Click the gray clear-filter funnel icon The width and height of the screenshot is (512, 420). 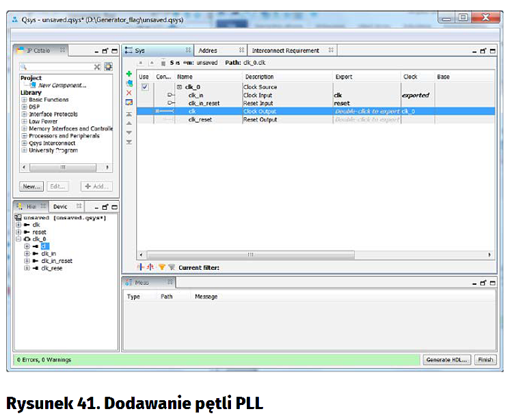tap(172, 267)
